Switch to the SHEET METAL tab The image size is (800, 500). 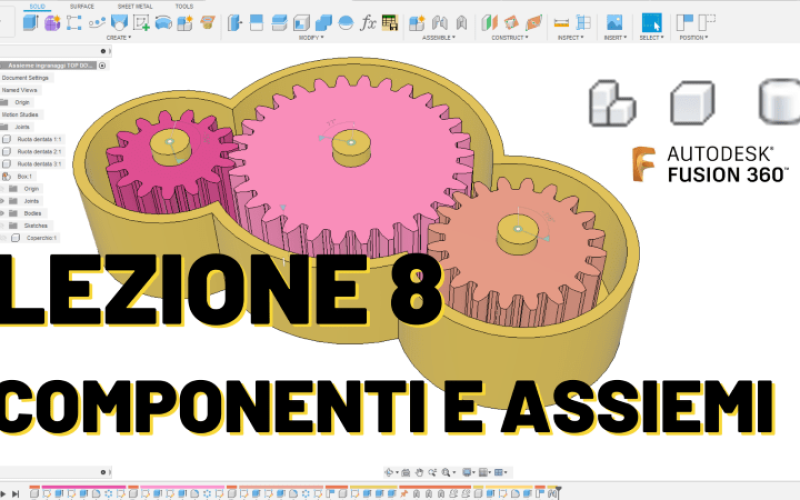point(135,7)
